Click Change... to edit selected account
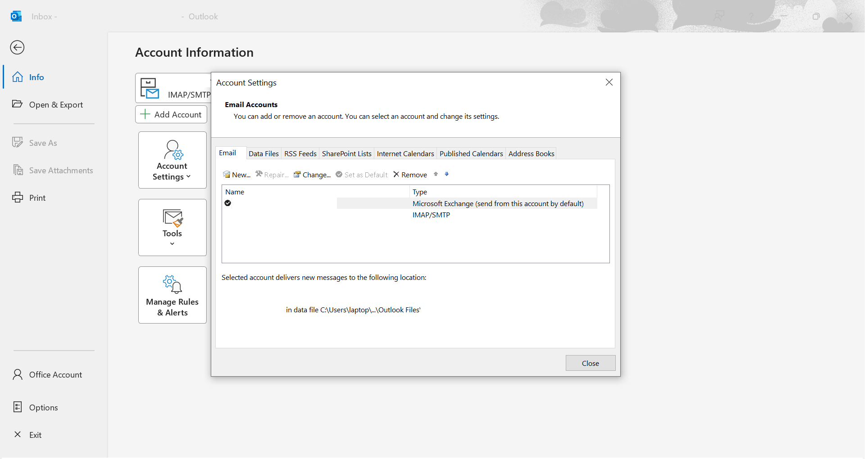Screen dimensions: 868x459 312,175
